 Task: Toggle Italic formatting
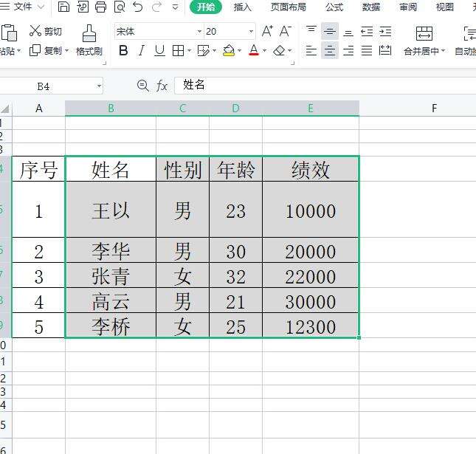tap(141, 51)
